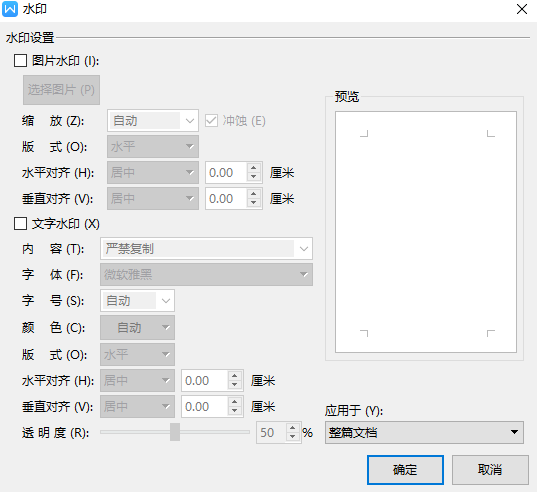Open the 字号 dropdown set to 自动

pyautogui.click(x=137, y=301)
